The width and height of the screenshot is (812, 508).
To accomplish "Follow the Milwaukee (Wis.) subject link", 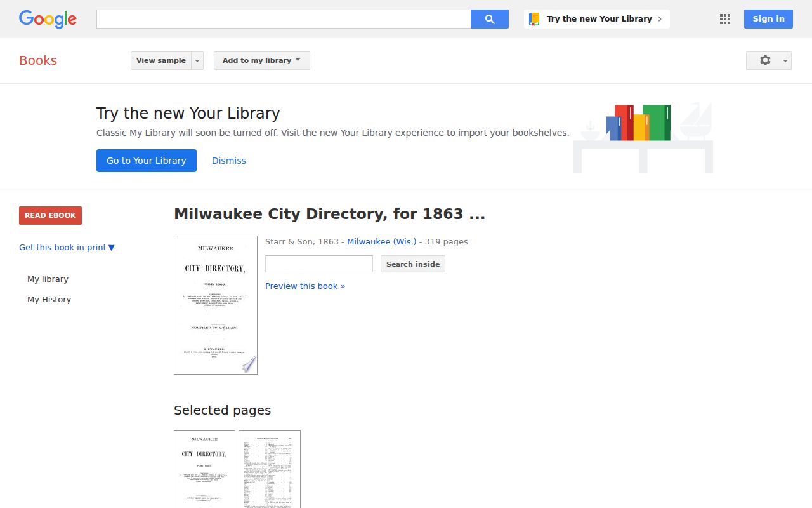I will pos(382,242).
